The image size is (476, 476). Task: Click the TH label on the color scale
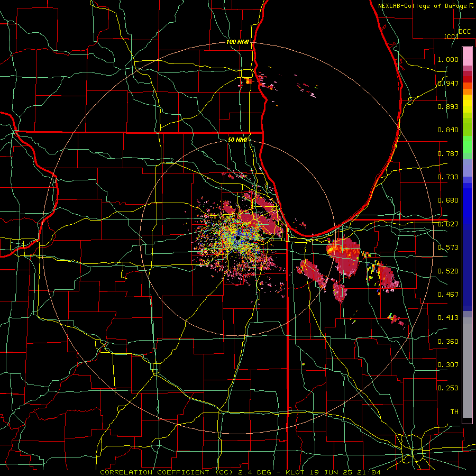pyautogui.click(x=454, y=412)
